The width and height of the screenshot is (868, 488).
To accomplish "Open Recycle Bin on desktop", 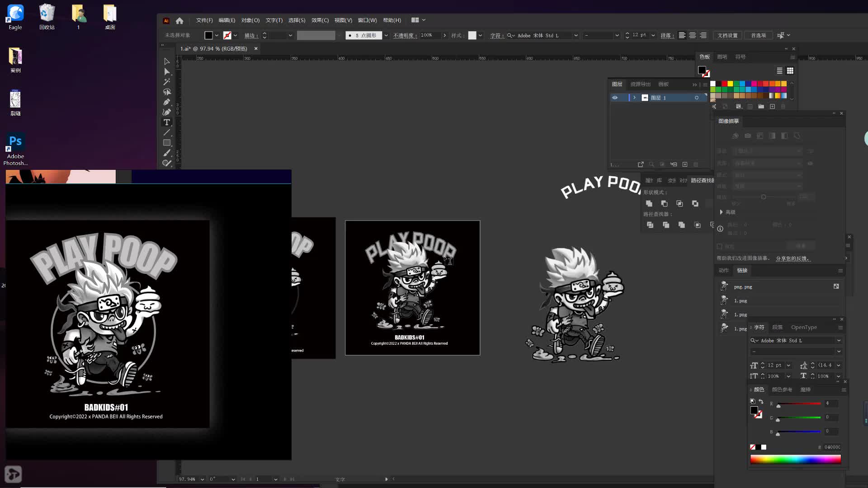I will (47, 17).
